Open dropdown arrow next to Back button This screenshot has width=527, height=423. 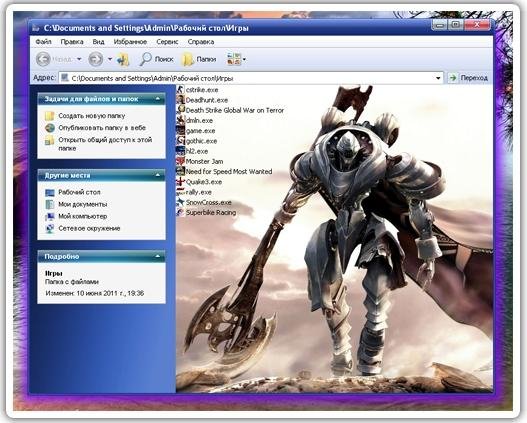[x=79, y=59]
